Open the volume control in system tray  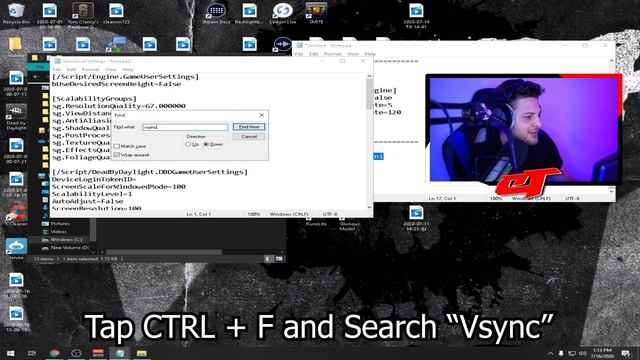click(582, 353)
